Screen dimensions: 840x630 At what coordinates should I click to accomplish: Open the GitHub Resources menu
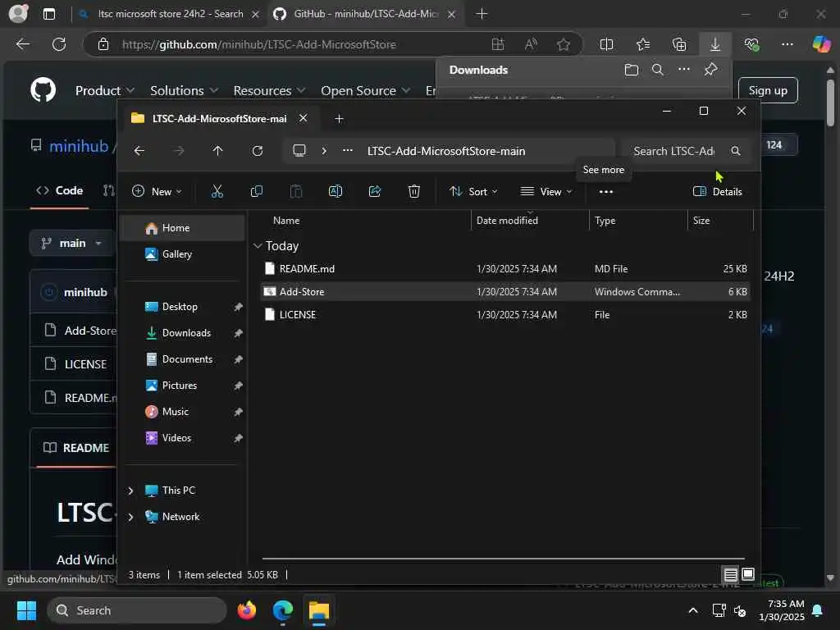pyautogui.click(x=269, y=91)
